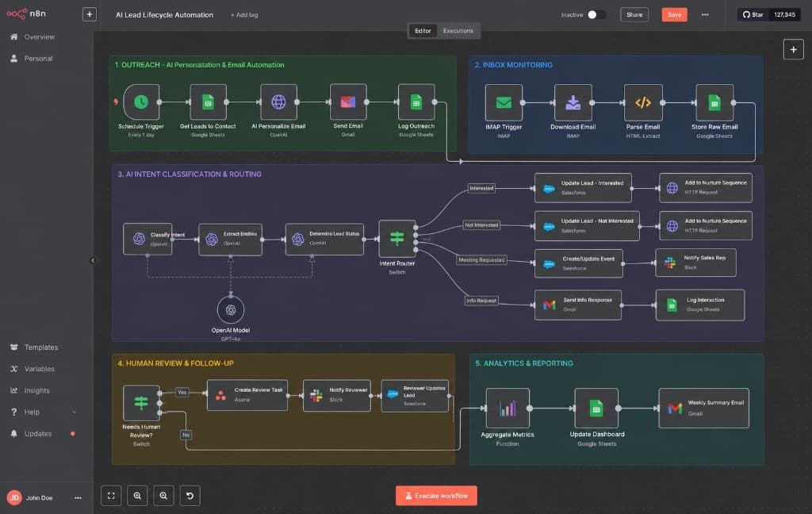
Task: Select the Parse Email node
Action: point(642,102)
